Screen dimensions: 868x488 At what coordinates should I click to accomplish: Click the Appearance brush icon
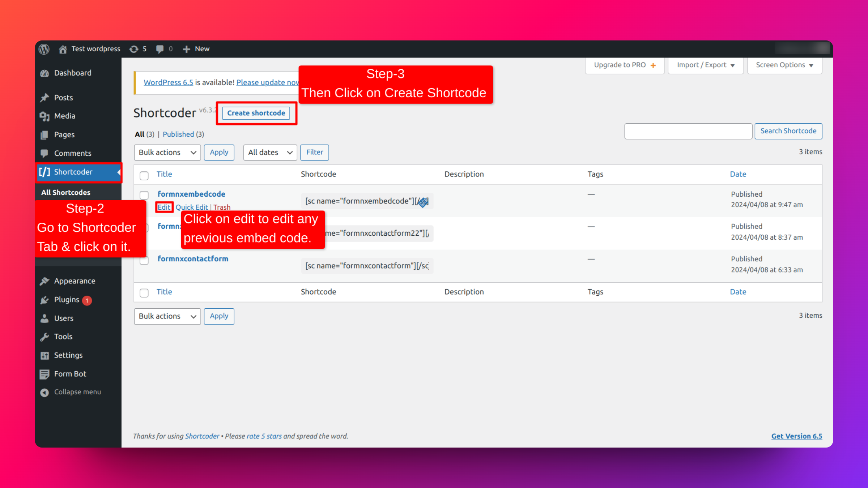click(44, 281)
